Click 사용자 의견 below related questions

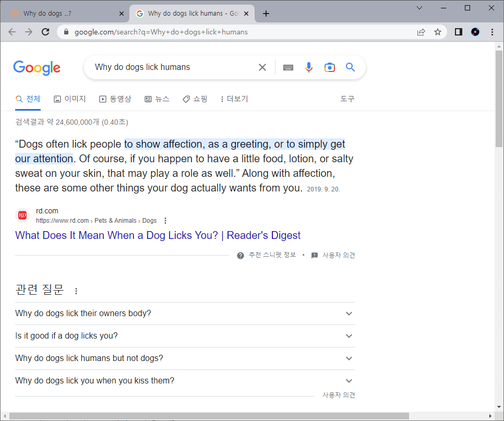[339, 395]
